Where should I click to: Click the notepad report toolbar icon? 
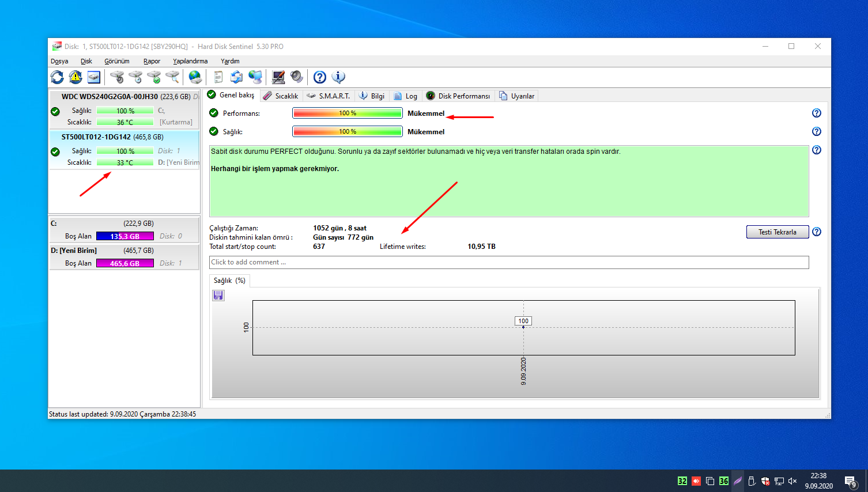pos(218,77)
